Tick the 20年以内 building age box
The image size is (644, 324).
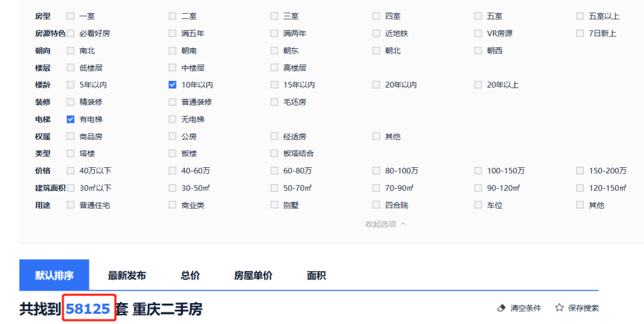[376, 85]
